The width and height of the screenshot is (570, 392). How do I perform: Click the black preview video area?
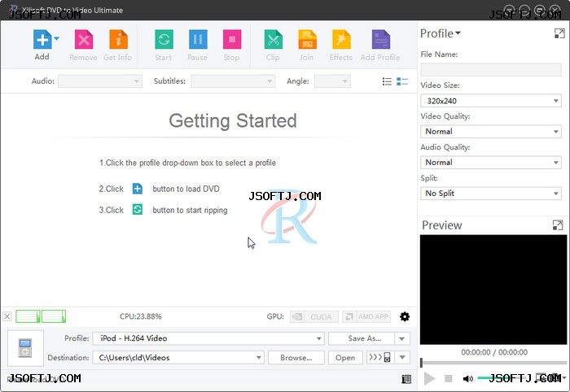(x=493, y=290)
